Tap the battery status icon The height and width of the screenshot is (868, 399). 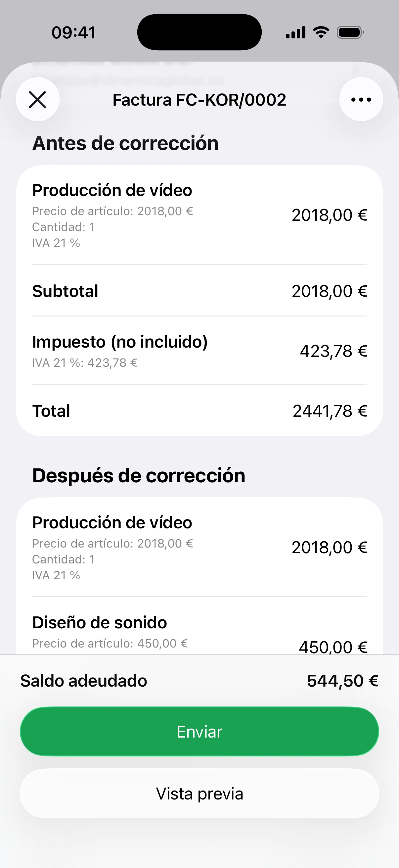[350, 33]
